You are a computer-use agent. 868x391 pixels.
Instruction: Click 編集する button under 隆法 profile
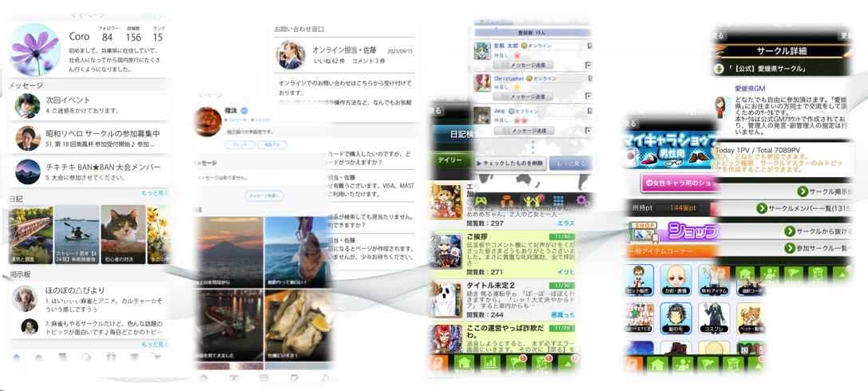(x=271, y=145)
